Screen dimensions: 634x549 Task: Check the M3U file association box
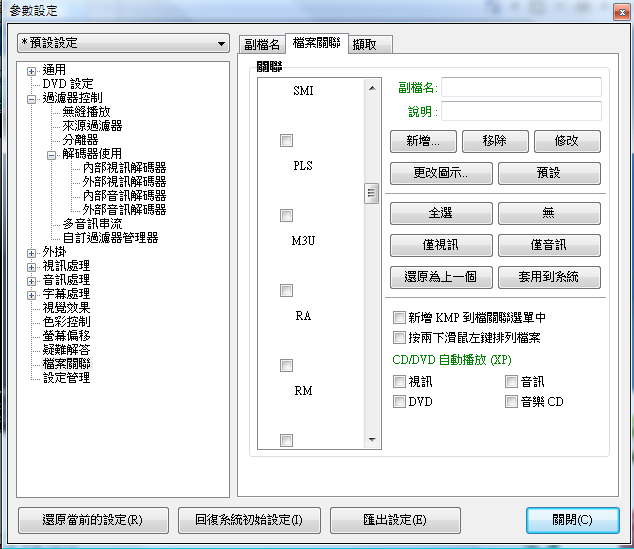pyautogui.click(x=287, y=216)
